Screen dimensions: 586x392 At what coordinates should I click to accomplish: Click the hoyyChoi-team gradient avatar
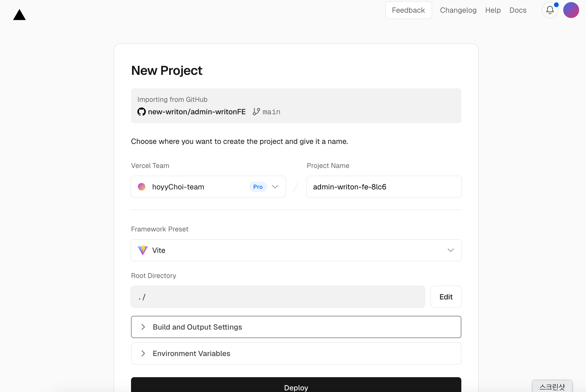(x=142, y=187)
